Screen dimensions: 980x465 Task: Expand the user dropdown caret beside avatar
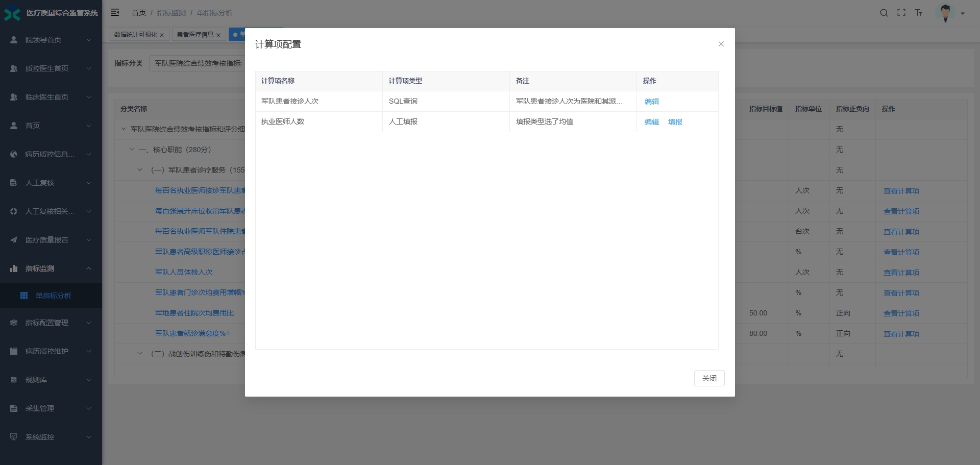pyautogui.click(x=963, y=14)
